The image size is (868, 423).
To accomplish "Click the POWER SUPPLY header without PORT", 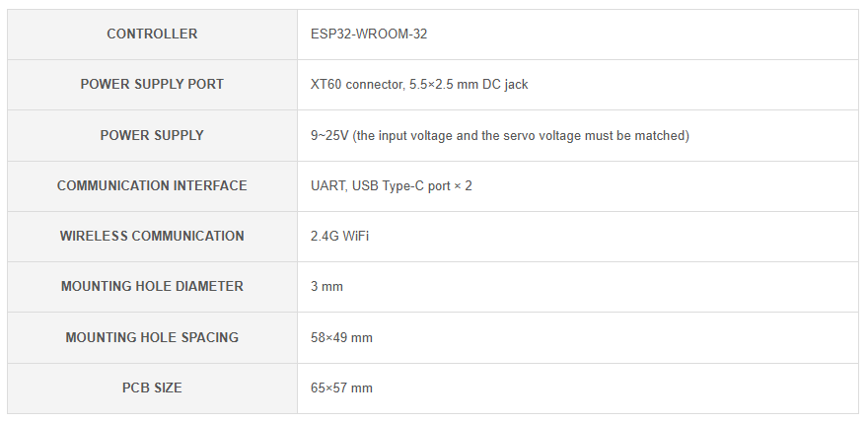I will 152,135.
